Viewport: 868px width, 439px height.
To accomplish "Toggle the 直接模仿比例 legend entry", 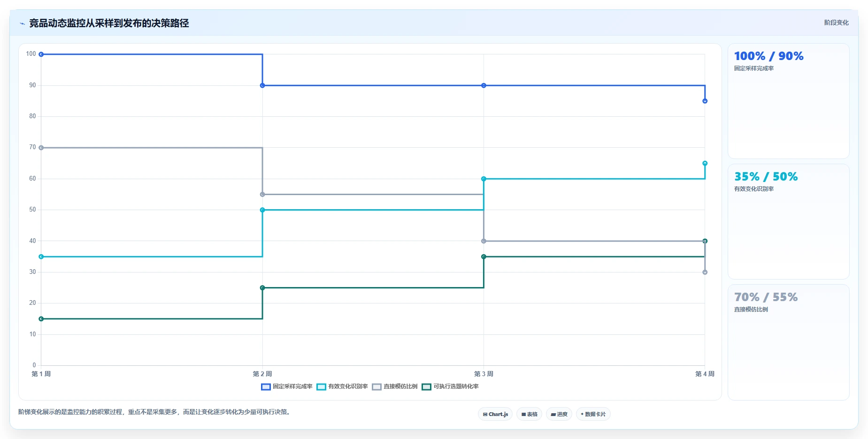I will click(395, 386).
